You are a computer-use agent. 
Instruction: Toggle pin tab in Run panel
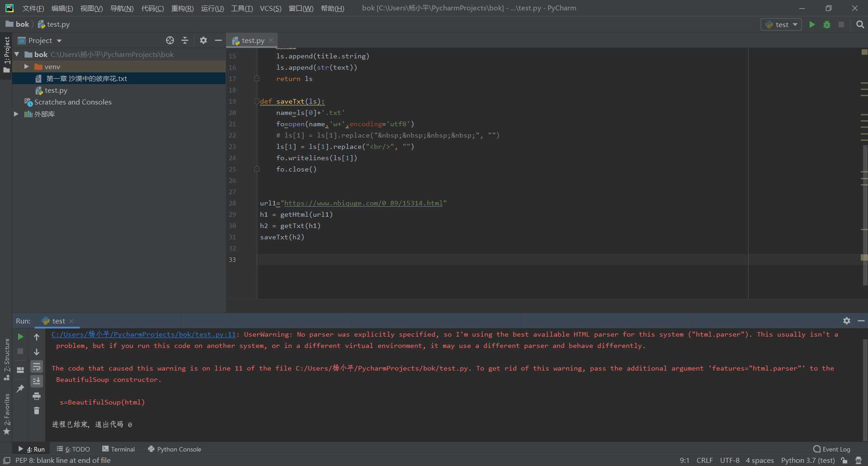[x=20, y=389]
